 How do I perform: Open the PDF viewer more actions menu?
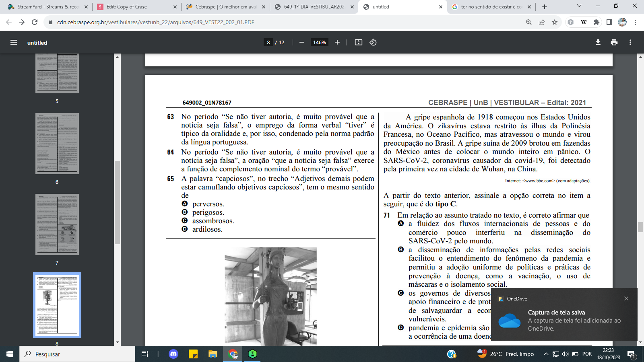point(630,42)
